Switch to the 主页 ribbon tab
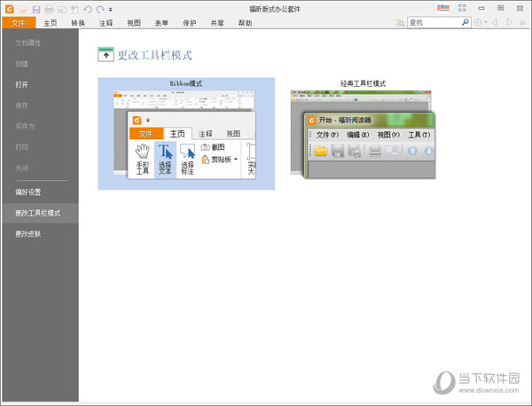Viewport: 532px width, 406px height. [51, 23]
